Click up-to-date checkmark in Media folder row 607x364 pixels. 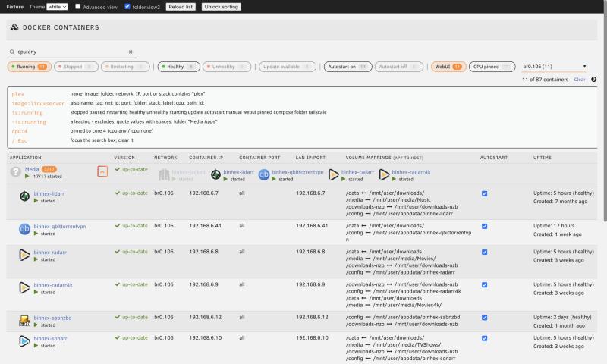(118, 169)
